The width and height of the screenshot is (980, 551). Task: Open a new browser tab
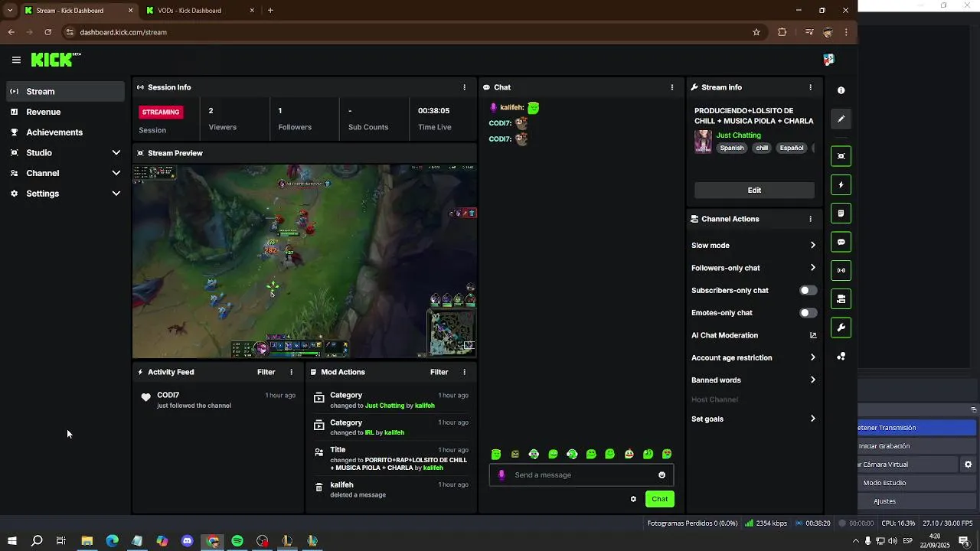pyautogui.click(x=270, y=11)
